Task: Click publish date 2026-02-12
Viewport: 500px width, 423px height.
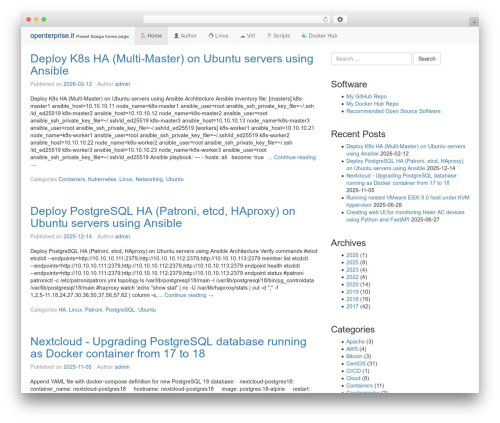Action: [78, 84]
